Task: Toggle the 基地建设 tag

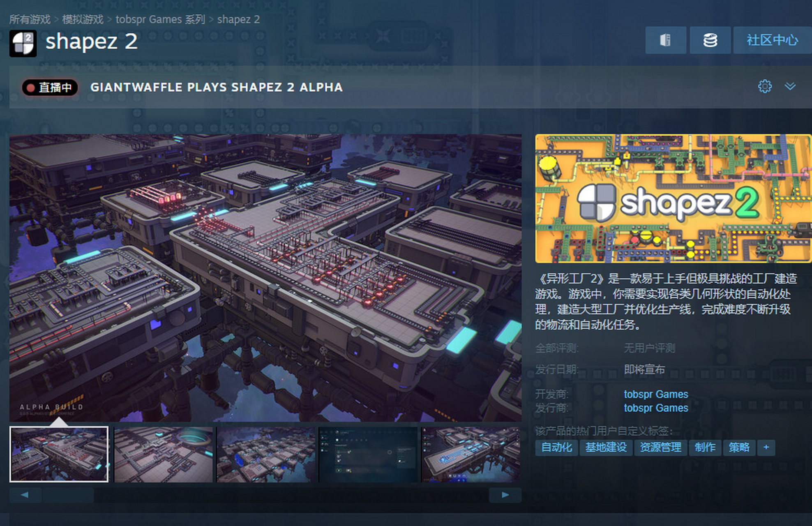Action: click(607, 448)
